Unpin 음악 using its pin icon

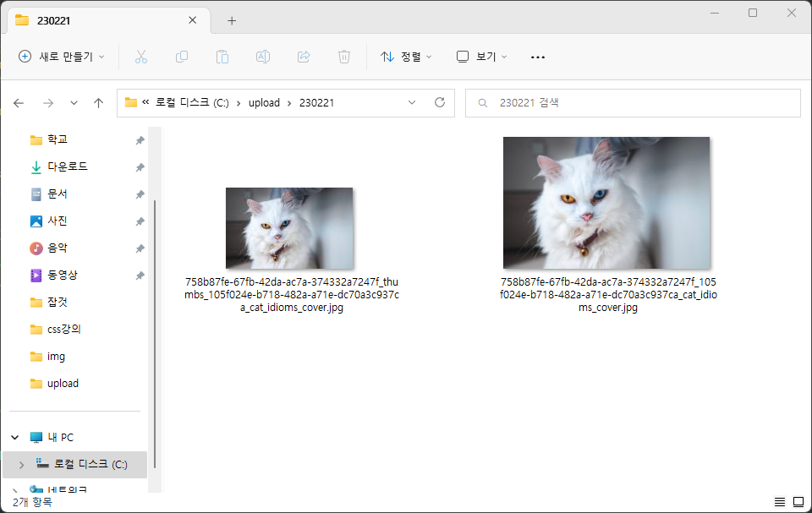click(140, 248)
